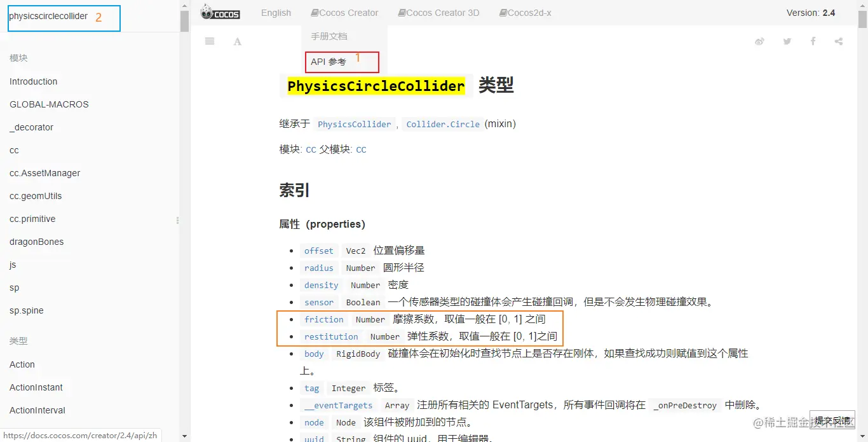Jump to the density property
The image size is (868, 442).
(x=321, y=285)
